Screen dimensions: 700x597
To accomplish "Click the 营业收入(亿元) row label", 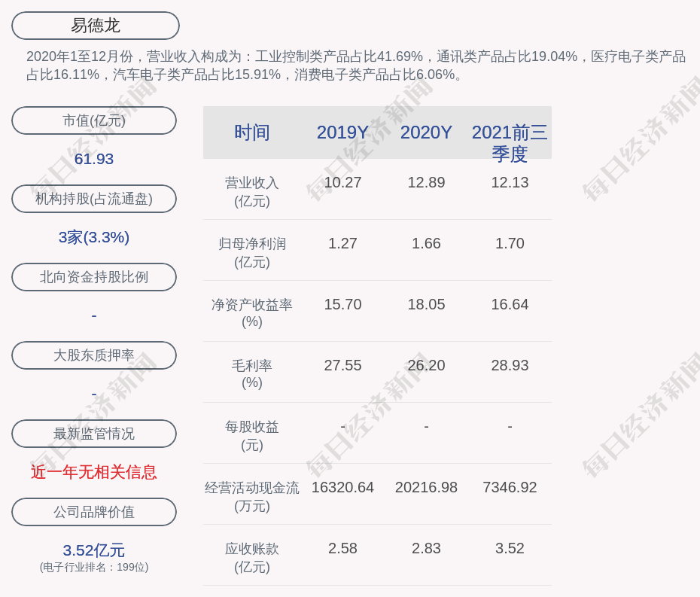I will click(x=252, y=191).
